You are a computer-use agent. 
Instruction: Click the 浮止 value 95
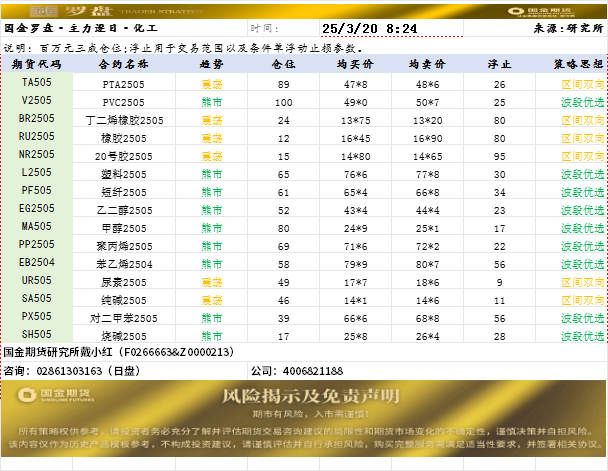click(x=499, y=156)
